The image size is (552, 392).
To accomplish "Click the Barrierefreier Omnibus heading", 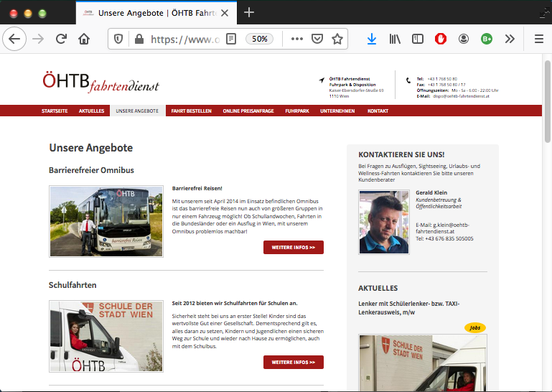I will click(92, 170).
